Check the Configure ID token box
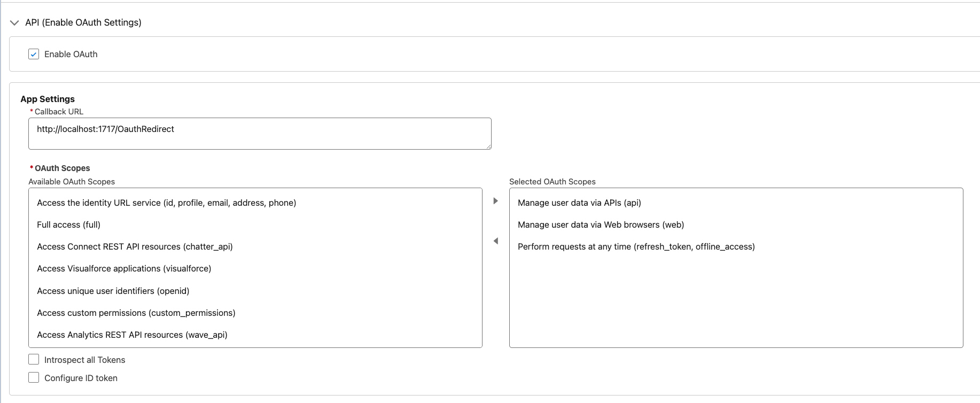The height and width of the screenshot is (403, 980). click(34, 377)
